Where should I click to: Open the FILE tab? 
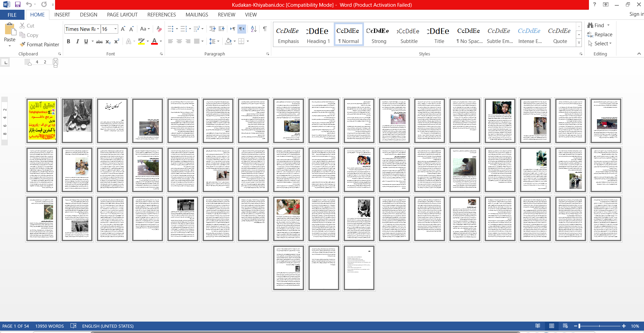click(12, 15)
